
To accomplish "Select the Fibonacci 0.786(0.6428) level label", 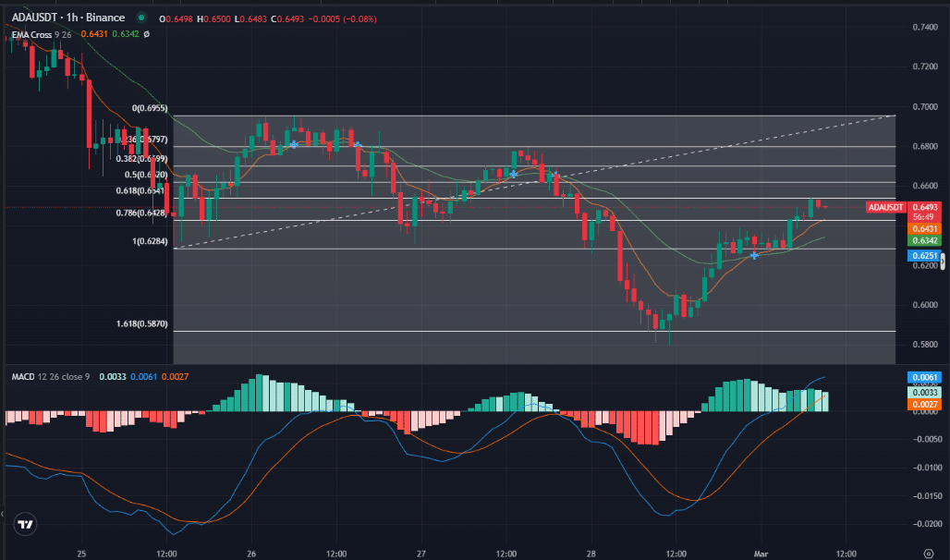I will click(x=141, y=213).
